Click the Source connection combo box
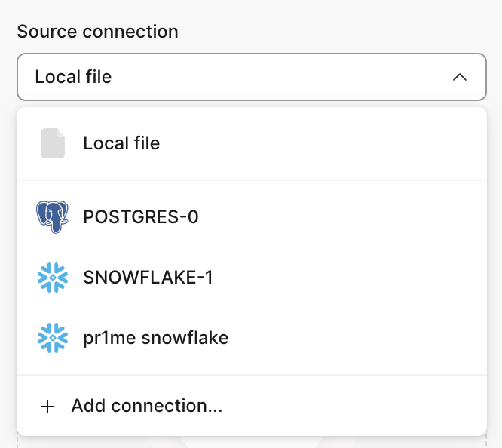Screen dimensions: 502x448 (251, 77)
